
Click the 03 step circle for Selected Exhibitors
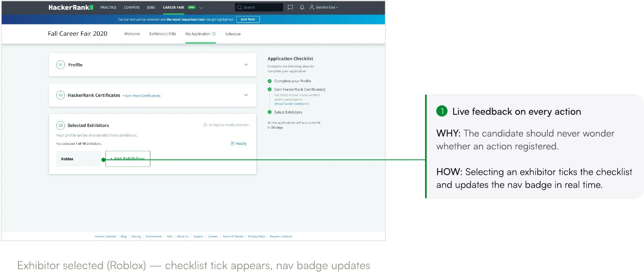coord(61,125)
